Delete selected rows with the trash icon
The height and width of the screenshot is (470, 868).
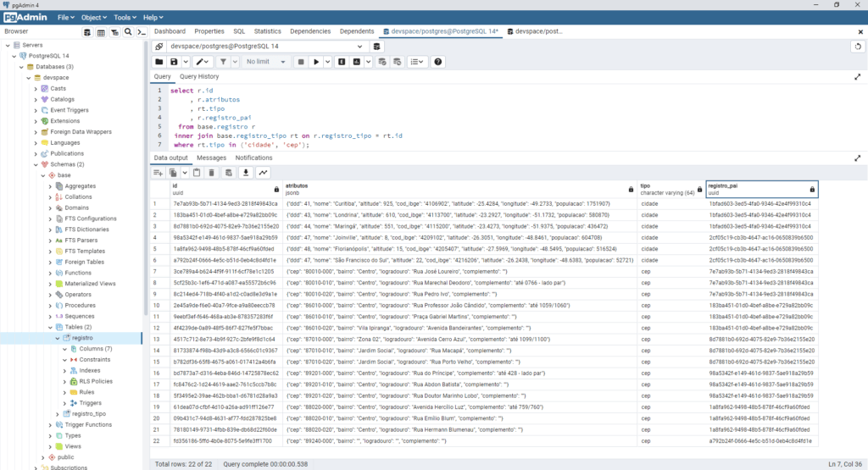[211, 173]
